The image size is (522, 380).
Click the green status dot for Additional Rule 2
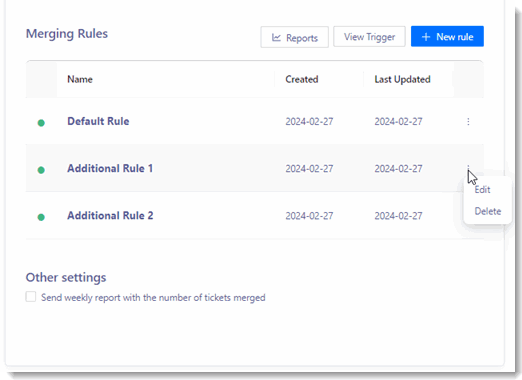pos(41,217)
